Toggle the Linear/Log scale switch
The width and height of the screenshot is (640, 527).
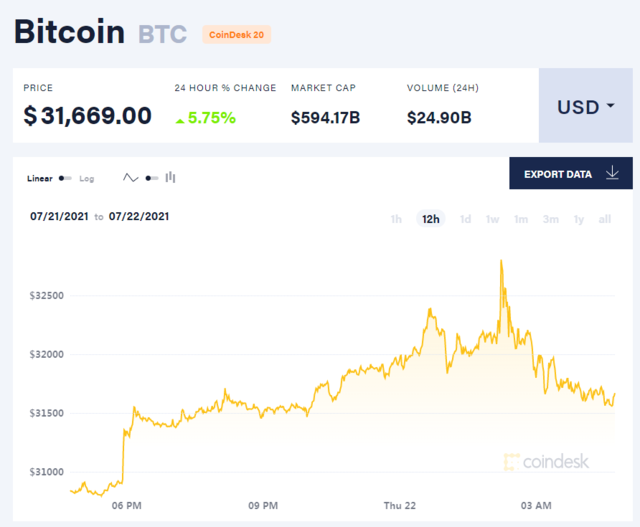66,178
